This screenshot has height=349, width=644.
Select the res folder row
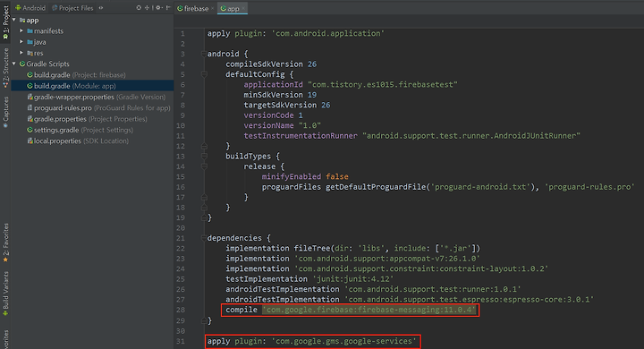click(92, 53)
